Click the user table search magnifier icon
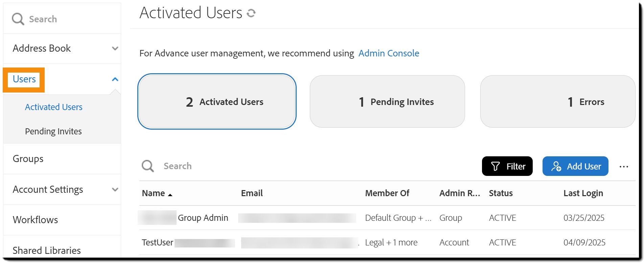 click(x=148, y=166)
